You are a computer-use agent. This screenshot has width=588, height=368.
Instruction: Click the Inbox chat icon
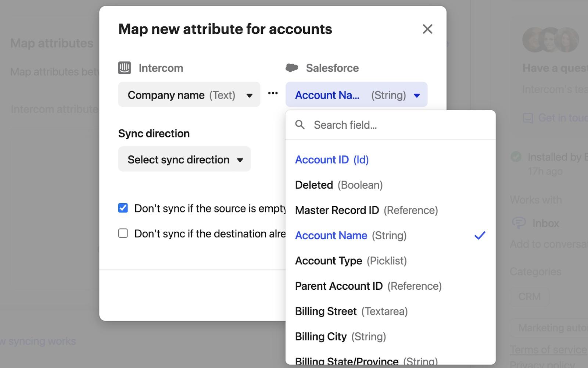519,223
